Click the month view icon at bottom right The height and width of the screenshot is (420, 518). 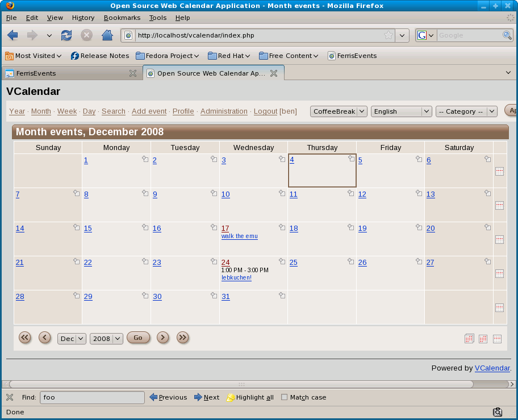pyautogui.click(x=483, y=339)
